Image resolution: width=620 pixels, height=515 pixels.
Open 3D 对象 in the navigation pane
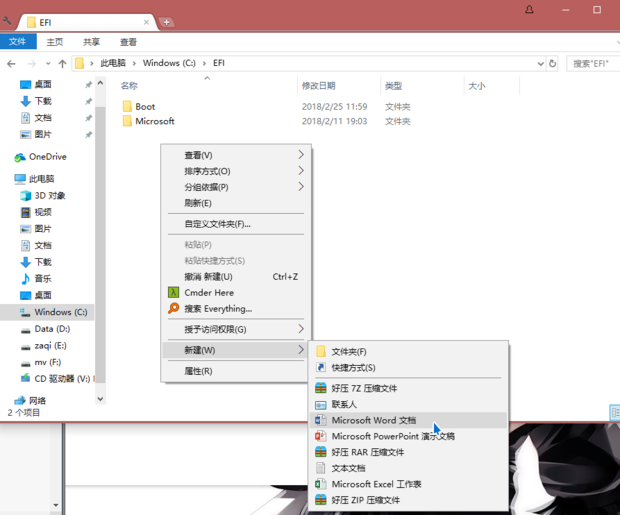tap(43, 195)
